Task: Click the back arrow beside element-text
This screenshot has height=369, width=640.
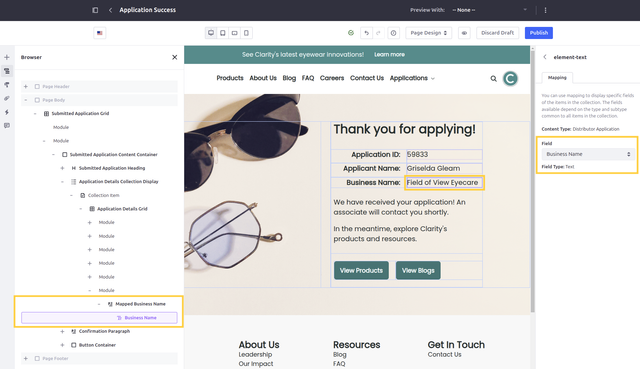Action: 545,57
